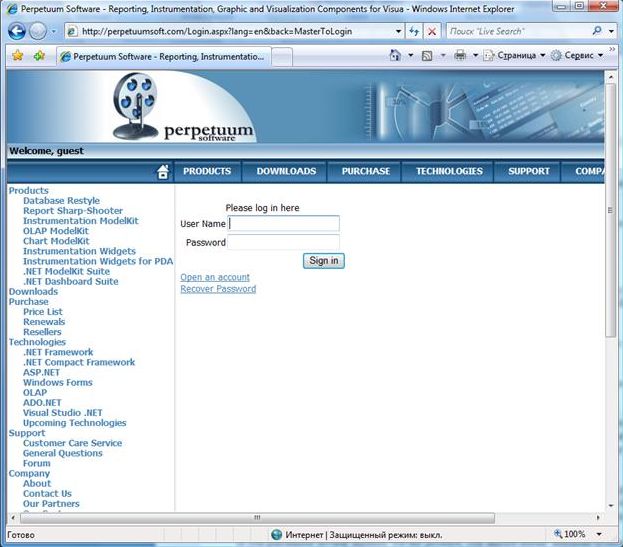This screenshot has height=547, width=623.
Task: Open Visual Studio .NET sidebar link
Action: tap(62, 413)
